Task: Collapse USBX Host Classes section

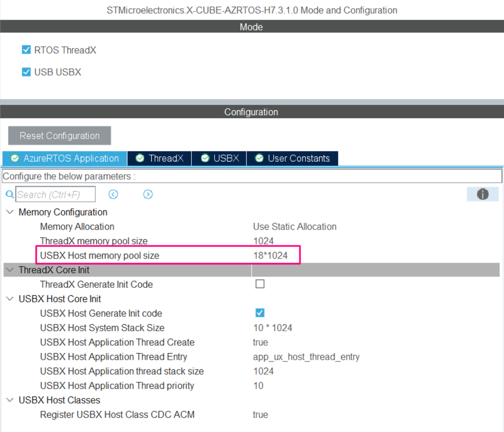Action: coord(10,400)
